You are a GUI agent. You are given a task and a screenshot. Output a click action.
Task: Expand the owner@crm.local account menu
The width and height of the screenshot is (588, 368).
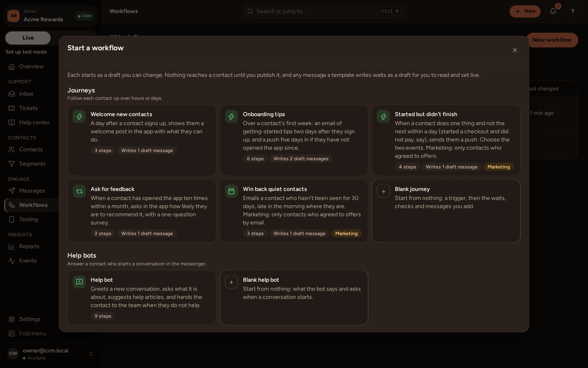(51, 354)
